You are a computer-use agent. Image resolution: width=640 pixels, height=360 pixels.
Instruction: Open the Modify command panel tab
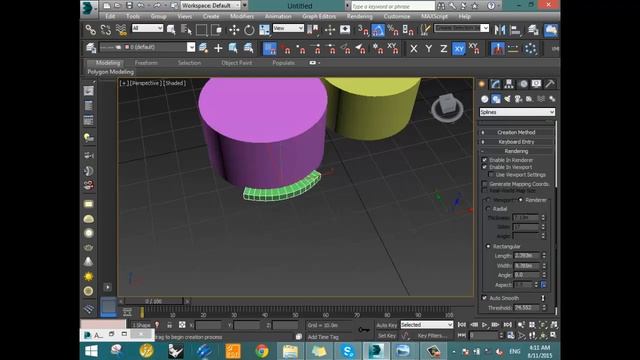coord(495,84)
